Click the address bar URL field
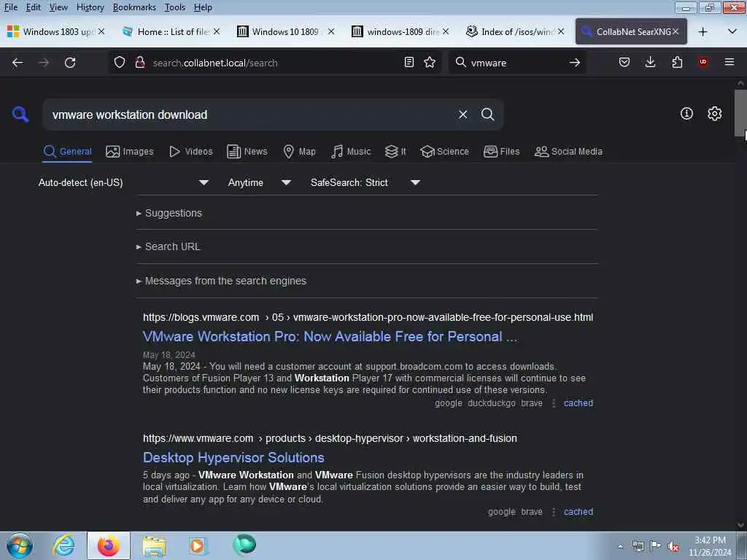Image resolution: width=747 pixels, height=560 pixels. coord(274,63)
